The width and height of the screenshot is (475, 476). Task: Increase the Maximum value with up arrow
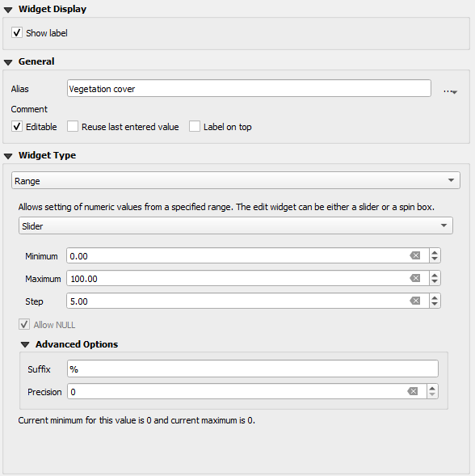pos(435,275)
